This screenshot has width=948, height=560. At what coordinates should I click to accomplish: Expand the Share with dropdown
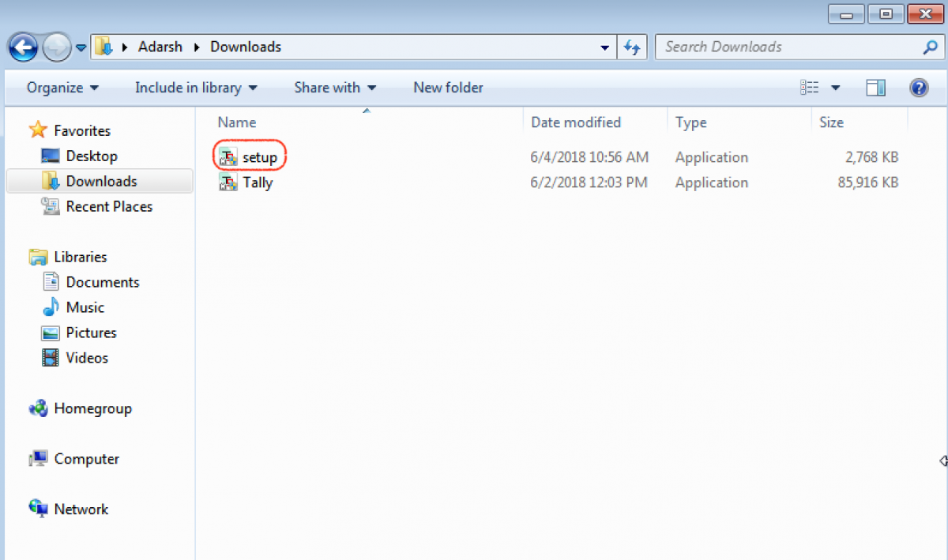pyautogui.click(x=335, y=88)
